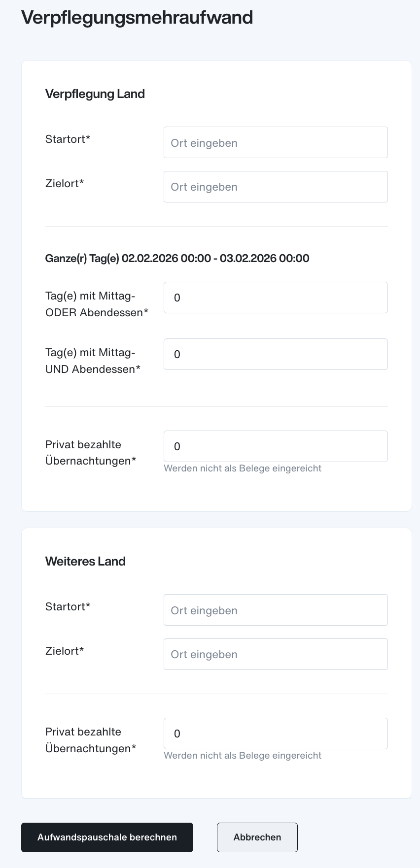Image resolution: width=420 pixels, height=868 pixels.
Task: Click the Startort field under Weiteres Land
Action: tap(276, 610)
